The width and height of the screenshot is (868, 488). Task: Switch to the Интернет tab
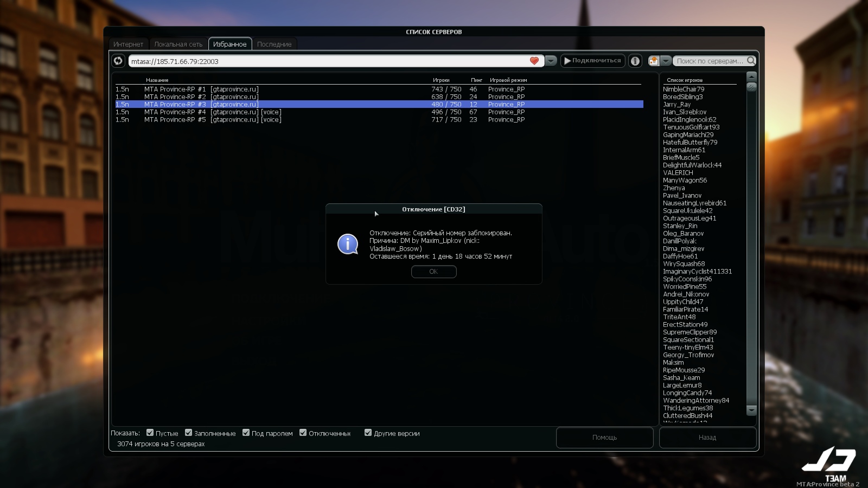(129, 44)
